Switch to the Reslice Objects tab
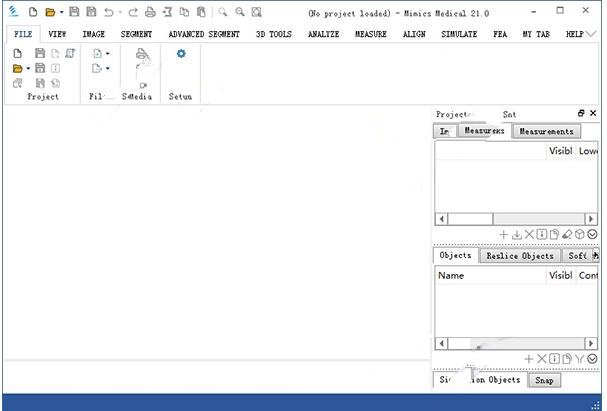The width and height of the screenshot is (607, 411). [x=520, y=255]
